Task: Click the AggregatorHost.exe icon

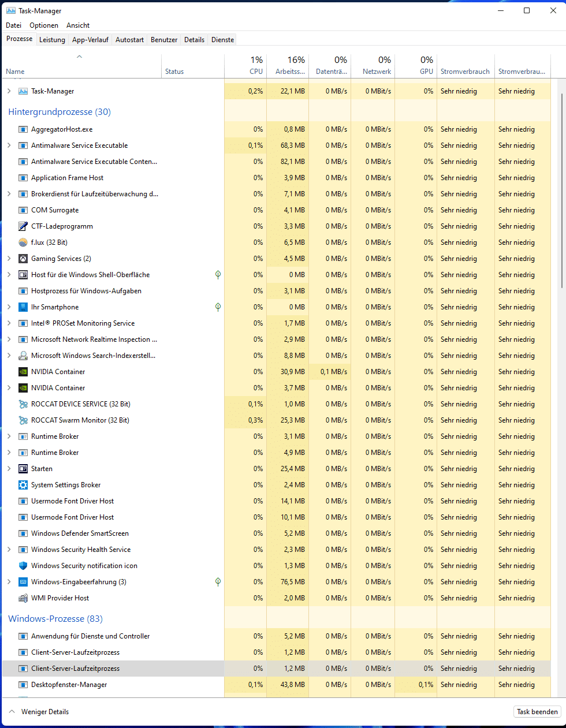Action: [x=23, y=129]
